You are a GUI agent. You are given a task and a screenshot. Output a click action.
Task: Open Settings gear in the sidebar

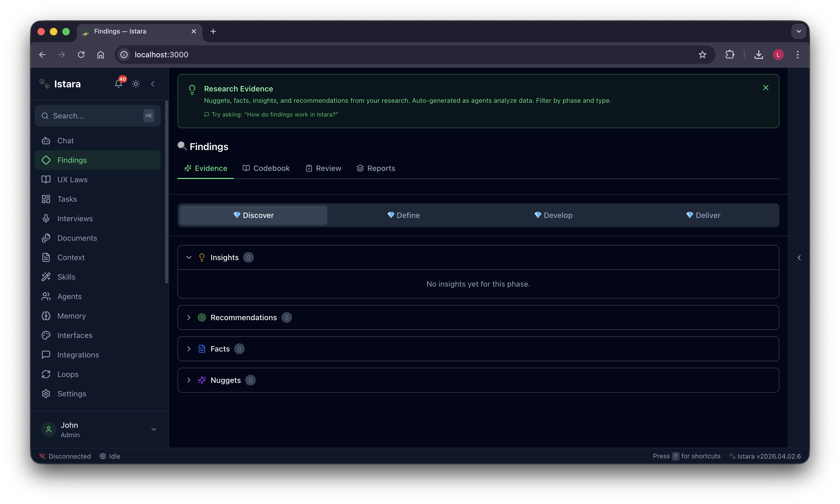pos(71,394)
